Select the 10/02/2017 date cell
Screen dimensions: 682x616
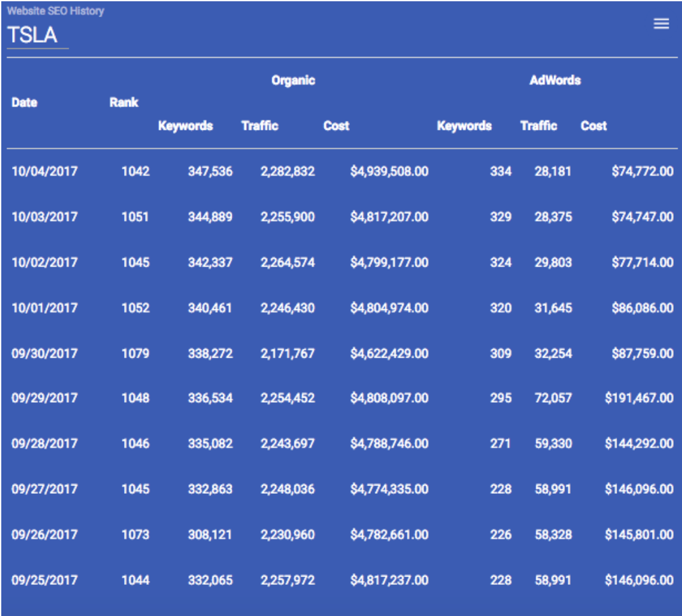coord(45,262)
